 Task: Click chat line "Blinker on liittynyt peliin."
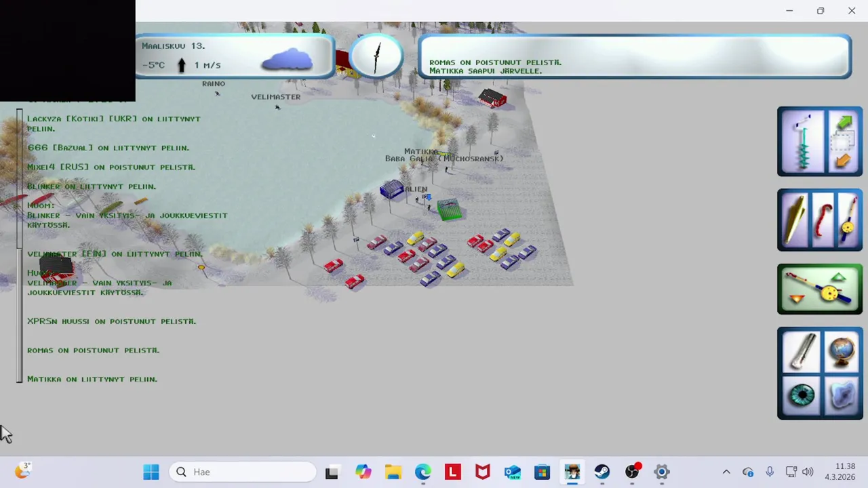[92, 186]
